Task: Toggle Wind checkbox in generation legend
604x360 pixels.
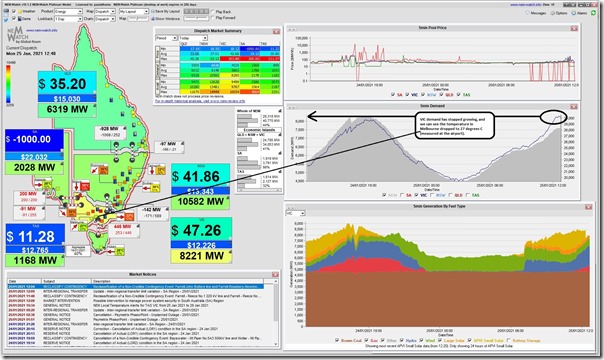Action: [421, 340]
